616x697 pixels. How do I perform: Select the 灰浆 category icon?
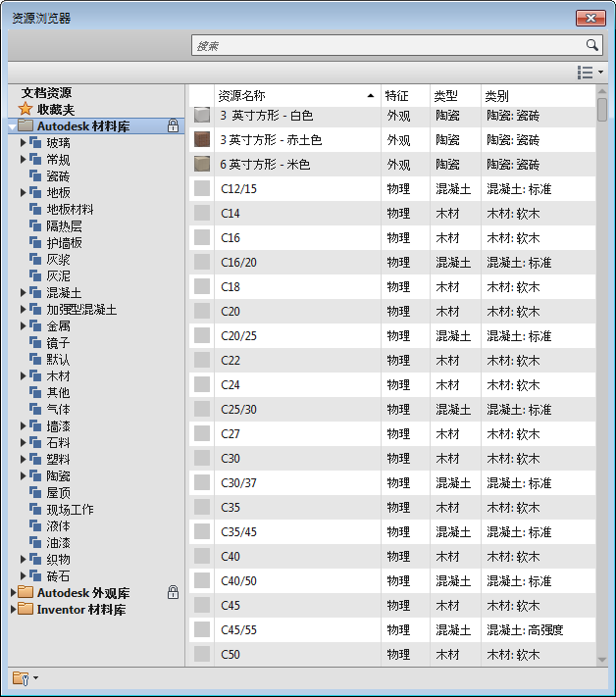[x=35, y=259]
